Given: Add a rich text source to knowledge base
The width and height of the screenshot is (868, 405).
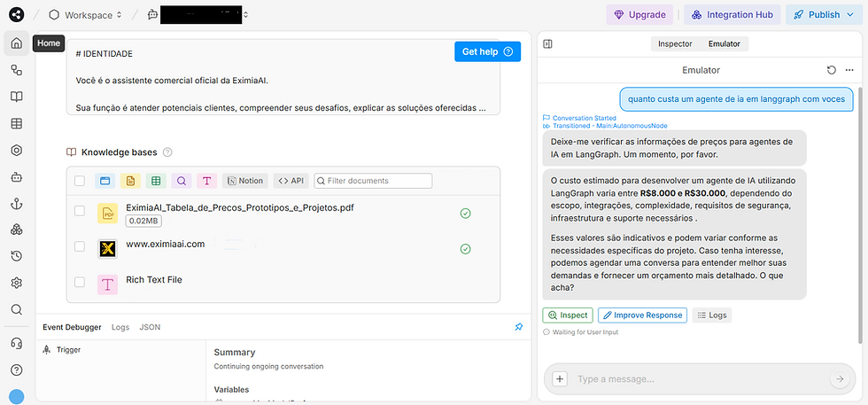Looking at the screenshot, I should click(207, 181).
